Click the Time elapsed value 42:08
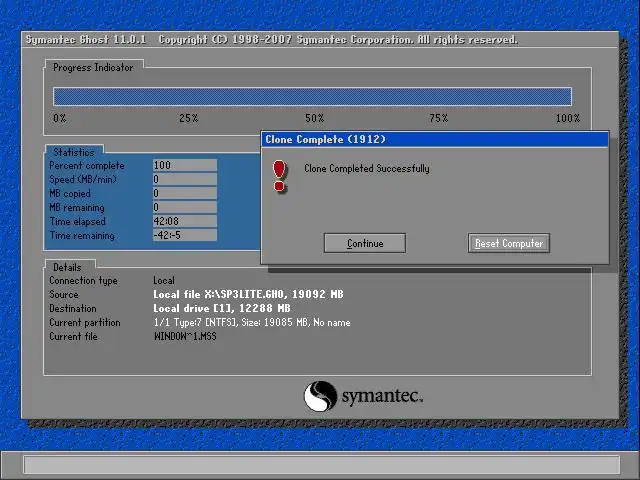This screenshot has height=480, width=640. (x=184, y=221)
